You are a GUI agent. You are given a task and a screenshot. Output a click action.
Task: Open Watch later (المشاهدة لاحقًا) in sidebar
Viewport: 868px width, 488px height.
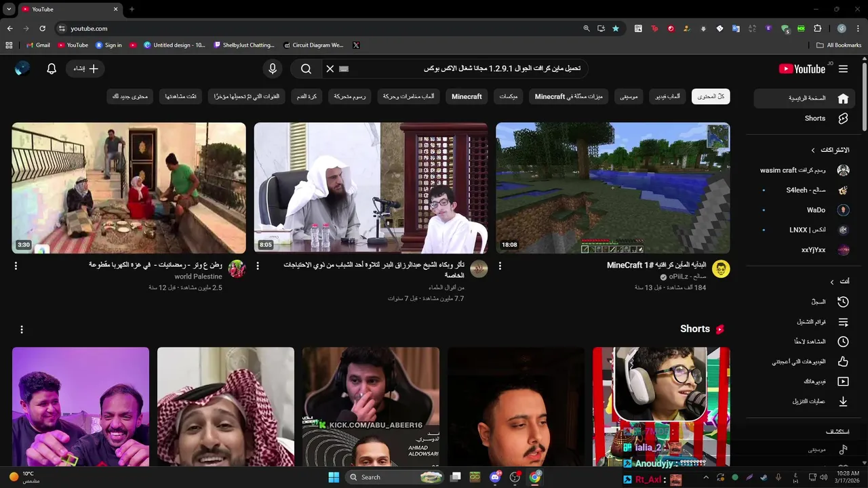coord(805,342)
